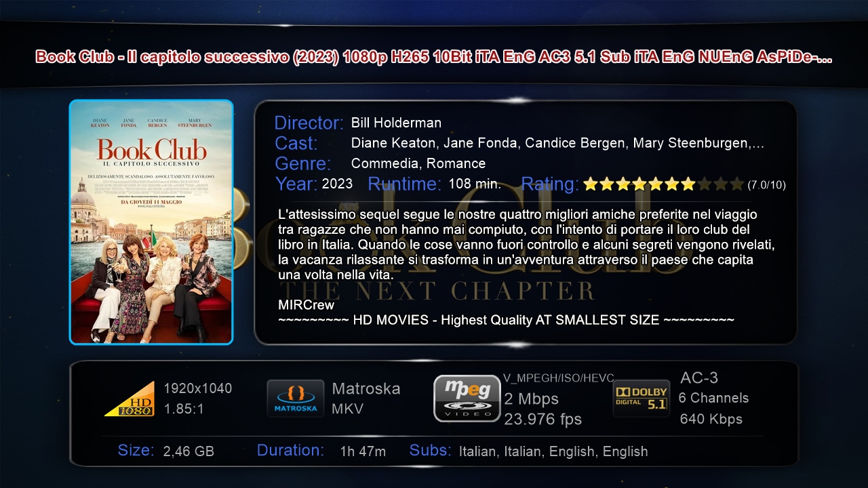This screenshot has width=868, height=488.
Task: Click the first gold rating star
Action: pyautogui.click(x=590, y=184)
